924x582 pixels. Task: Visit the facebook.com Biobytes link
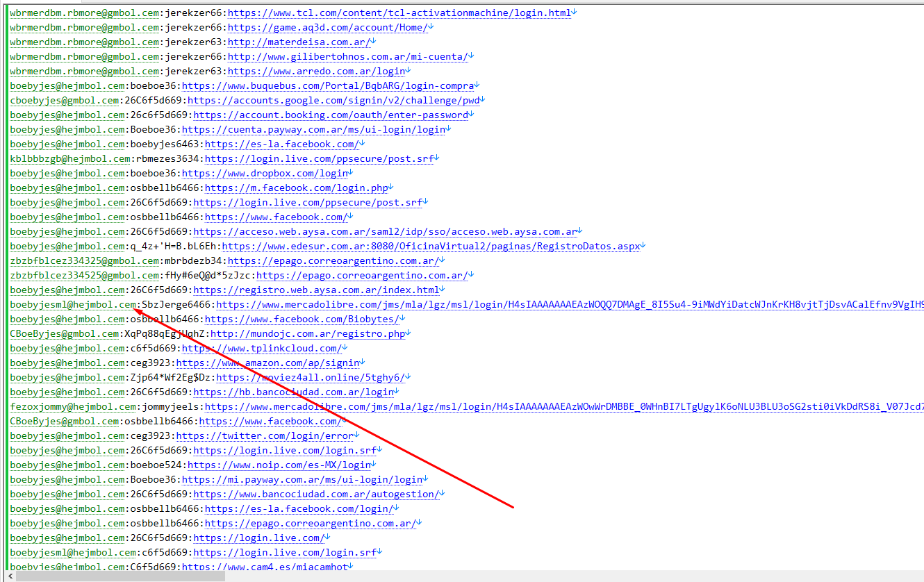pos(302,319)
